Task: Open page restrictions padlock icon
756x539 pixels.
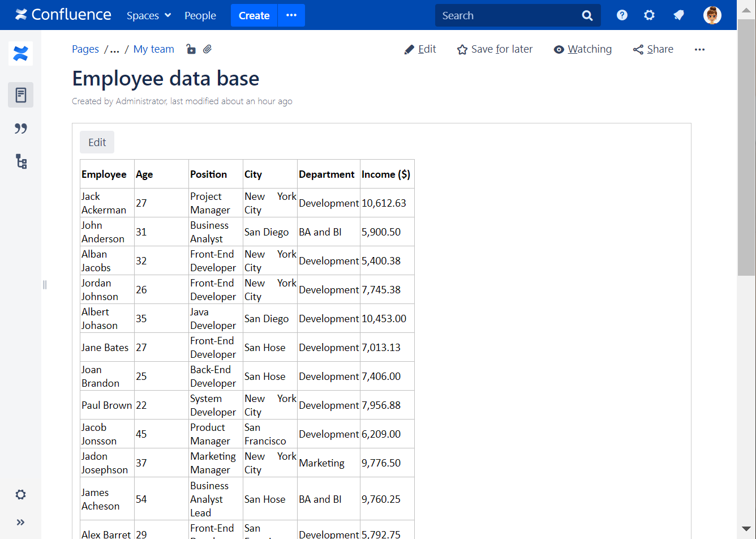Action: click(191, 49)
